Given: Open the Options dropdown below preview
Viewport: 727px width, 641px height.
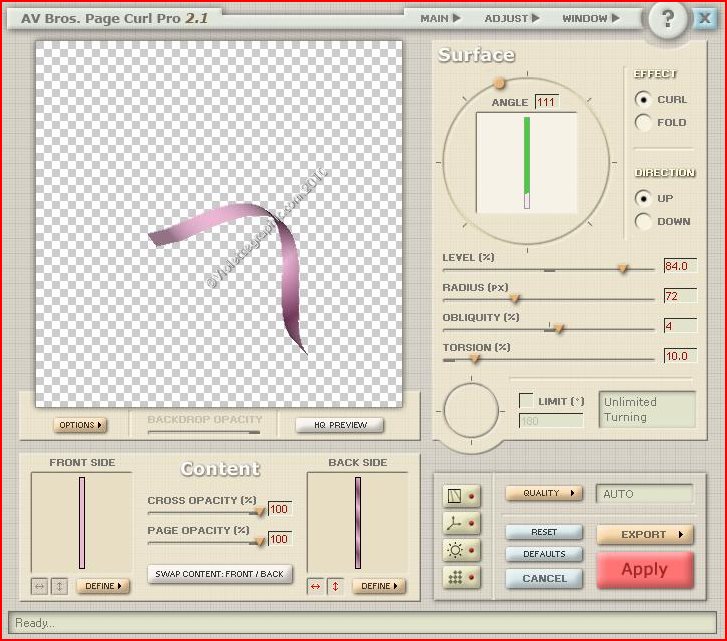Looking at the screenshot, I should (80, 425).
